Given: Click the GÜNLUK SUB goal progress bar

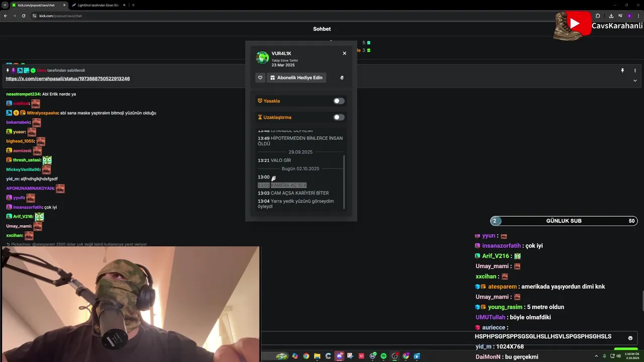Looking at the screenshot, I should [x=564, y=221].
